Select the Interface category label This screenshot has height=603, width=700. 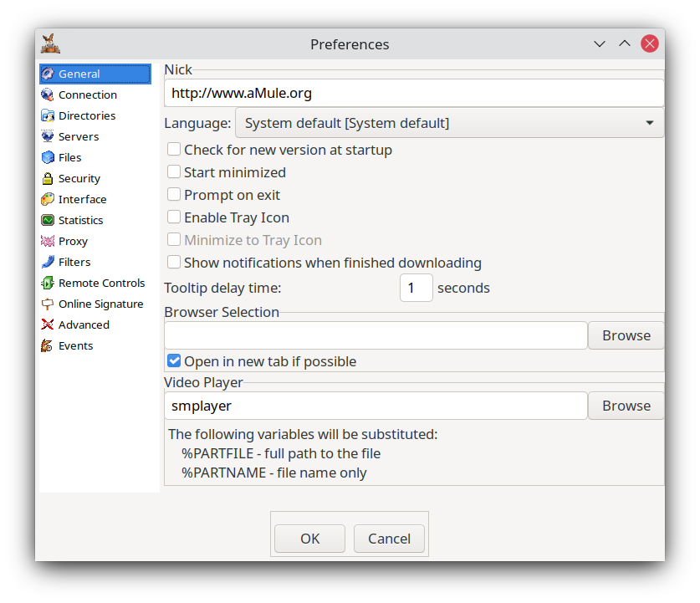83,199
